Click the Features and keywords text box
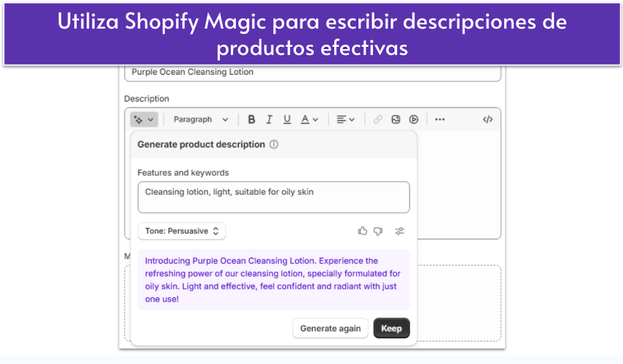 (273, 197)
